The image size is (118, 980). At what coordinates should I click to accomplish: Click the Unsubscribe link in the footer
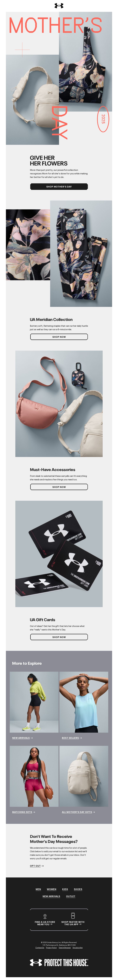[77, 947]
